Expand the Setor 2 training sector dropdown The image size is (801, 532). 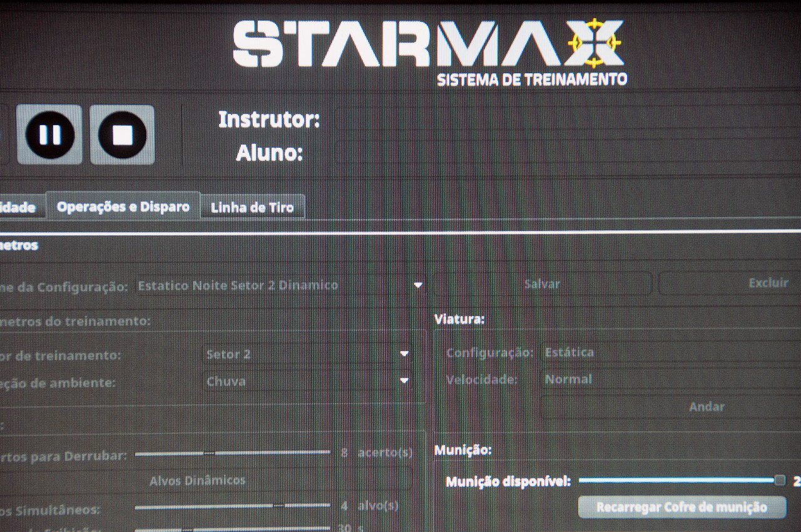tap(308, 354)
